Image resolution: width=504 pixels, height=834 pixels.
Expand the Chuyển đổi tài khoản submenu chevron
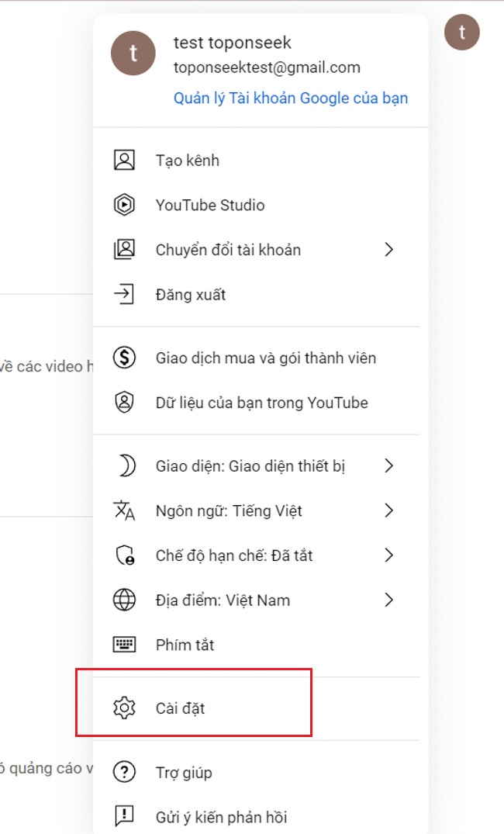(x=390, y=249)
